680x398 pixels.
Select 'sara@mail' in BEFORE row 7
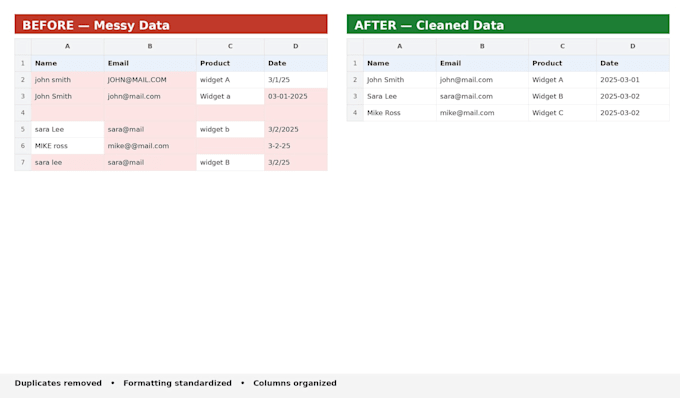(150, 162)
